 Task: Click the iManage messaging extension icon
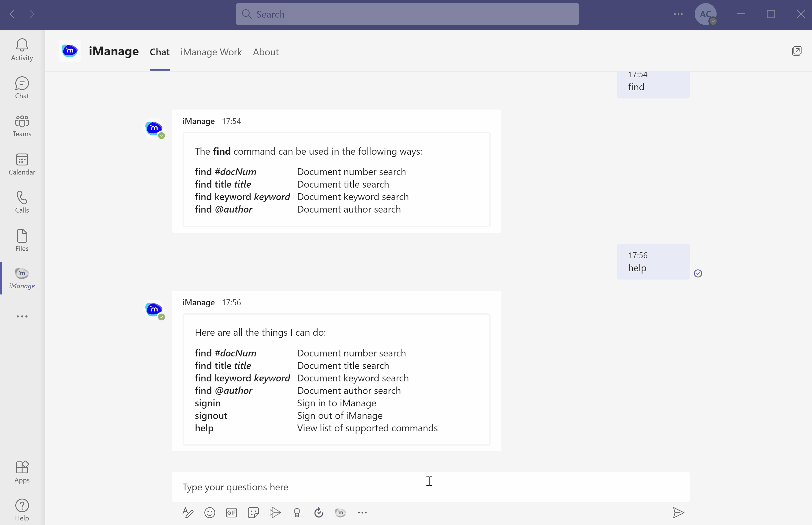(x=340, y=513)
